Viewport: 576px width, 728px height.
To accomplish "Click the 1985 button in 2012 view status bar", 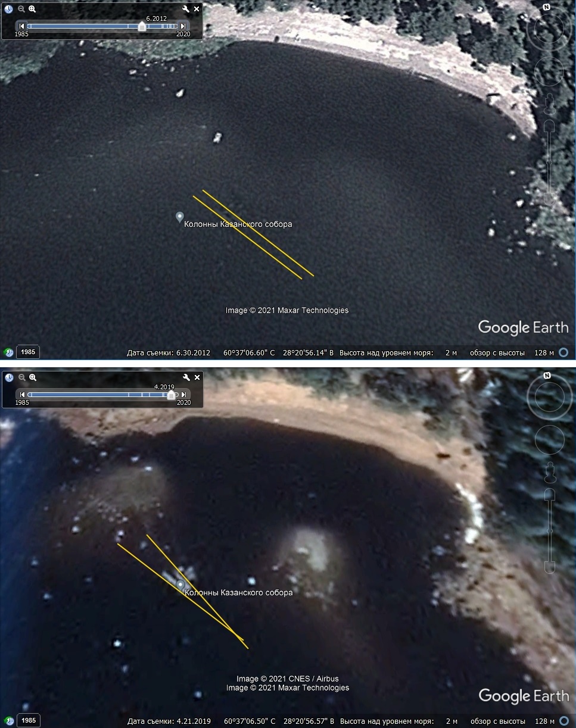I will coord(28,352).
